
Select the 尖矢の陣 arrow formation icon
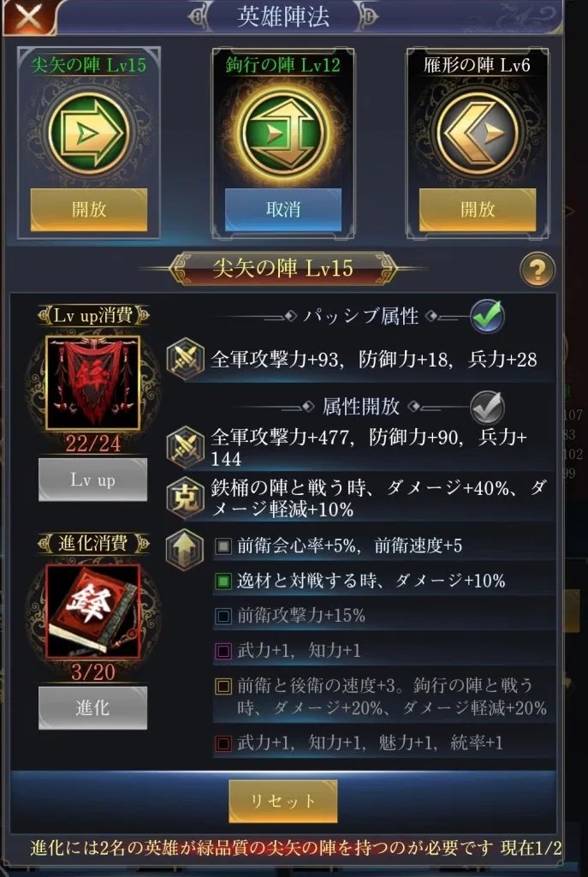[x=89, y=133]
